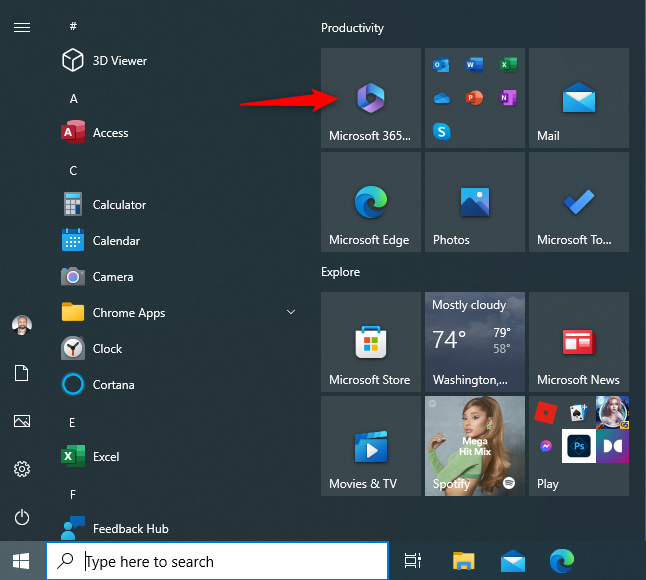Open G5 game icon in Play folder

coord(613,412)
